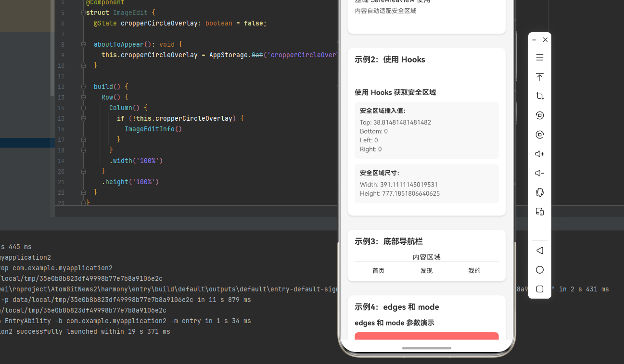Screen dimensions: 624x364
Task: Open the emulator hamburger menu
Action: [540, 57]
